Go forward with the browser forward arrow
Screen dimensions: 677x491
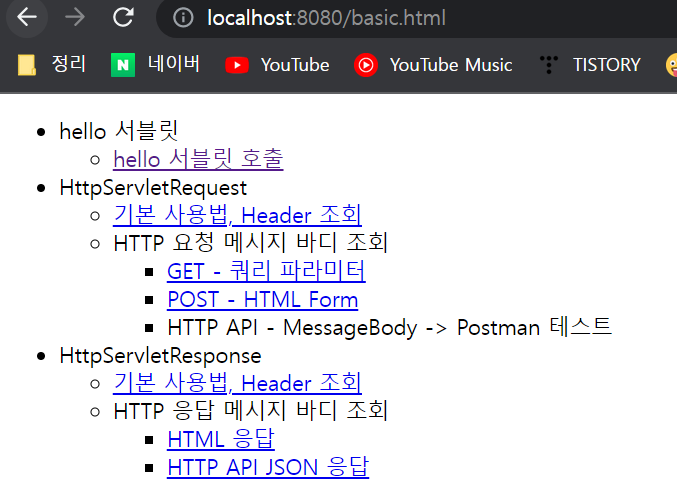pyautogui.click(x=75, y=18)
